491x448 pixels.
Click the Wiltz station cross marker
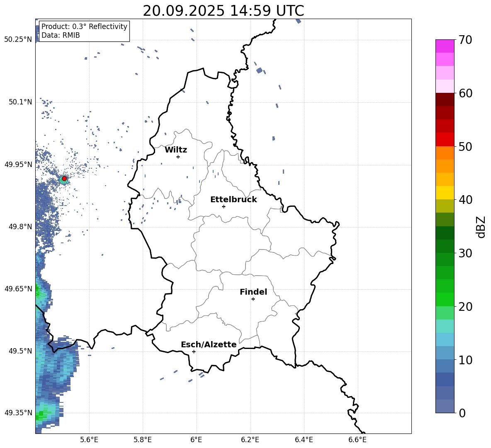178,157
